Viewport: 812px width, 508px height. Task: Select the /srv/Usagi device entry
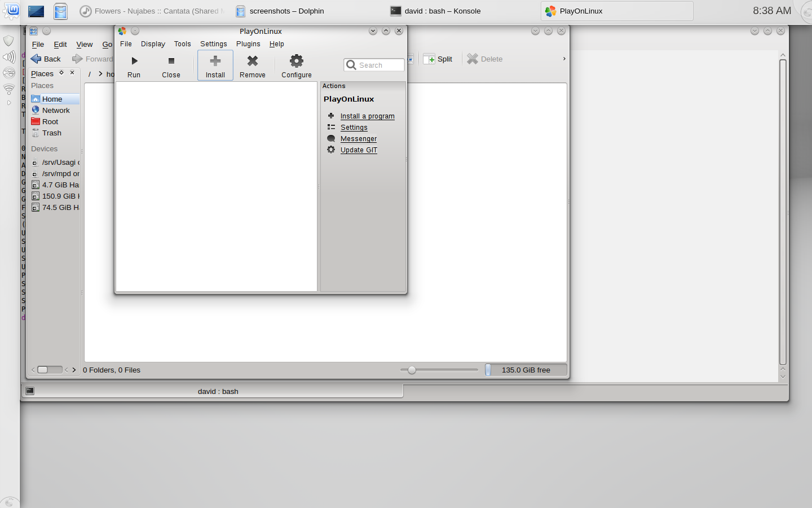(x=54, y=162)
